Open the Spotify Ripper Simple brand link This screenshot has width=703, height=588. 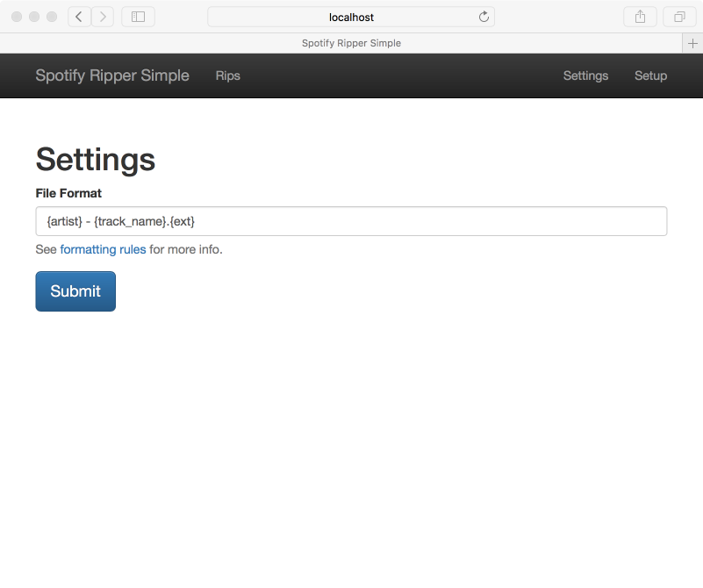(112, 75)
